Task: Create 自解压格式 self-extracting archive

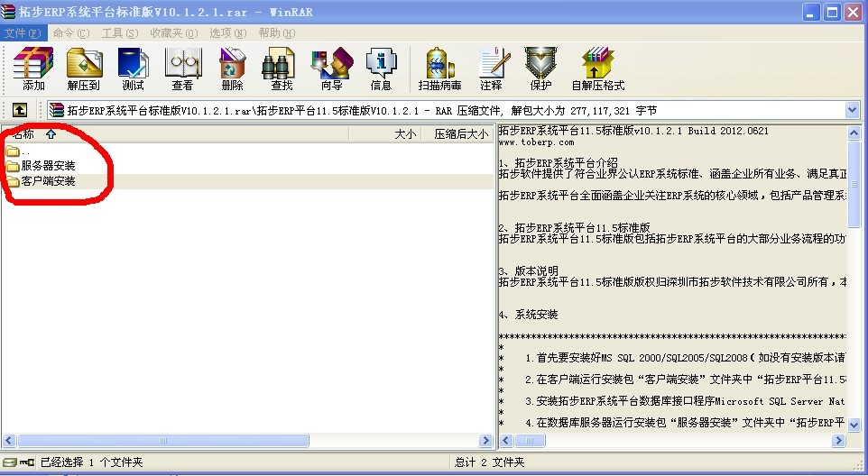Action: pyautogui.click(x=597, y=69)
